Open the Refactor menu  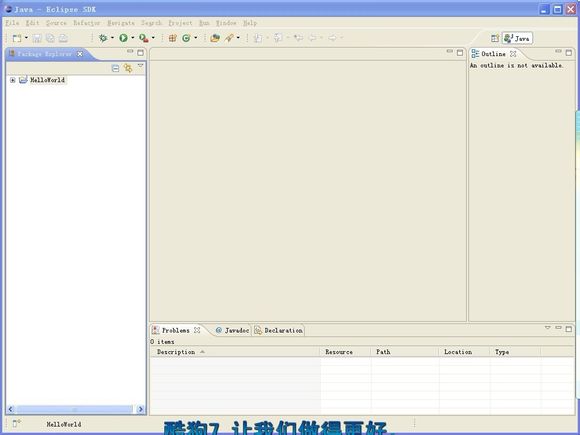pyautogui.click(x=87, y=23)
